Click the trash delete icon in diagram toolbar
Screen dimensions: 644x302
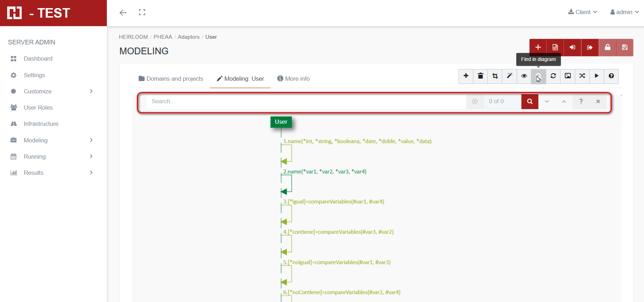[480, 76]
